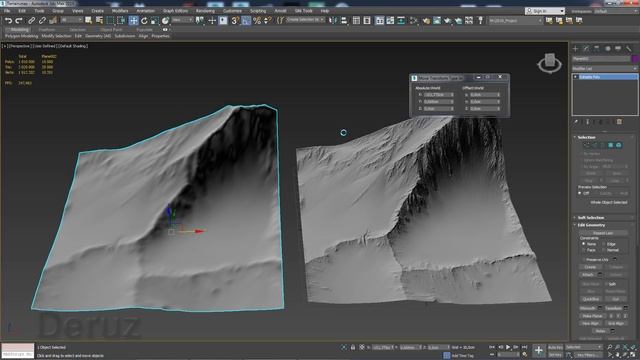Open the Graph Editors menu
Viewport: 640px width, 360px height.
[x=175, y=11]
